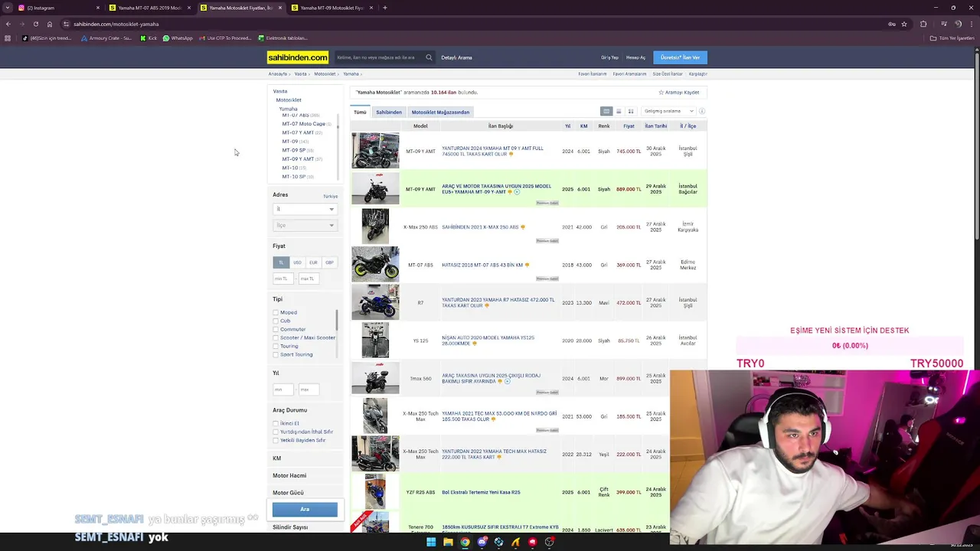Screen dimensions: 980x551
Task: Check Yurtdışından İthal Sıfır checkbox
Action: coord(276,432)
